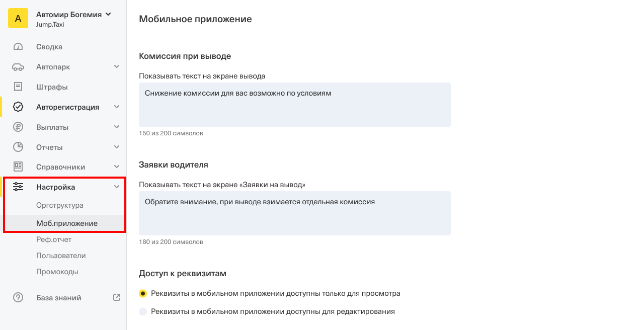Collapse the Настройка section chevron
Image resolution: width=644 pixels, height=330 pixels.
(x=117, y=187)
